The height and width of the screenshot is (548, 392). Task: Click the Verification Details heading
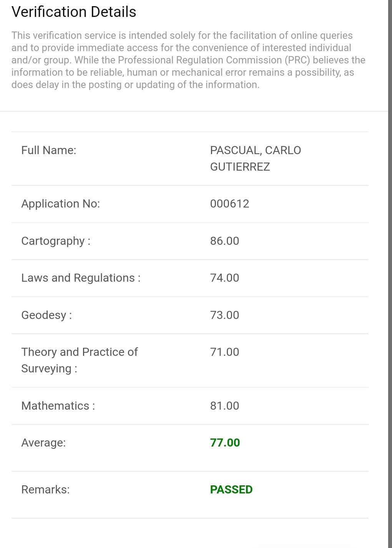[x=74, y=12]
